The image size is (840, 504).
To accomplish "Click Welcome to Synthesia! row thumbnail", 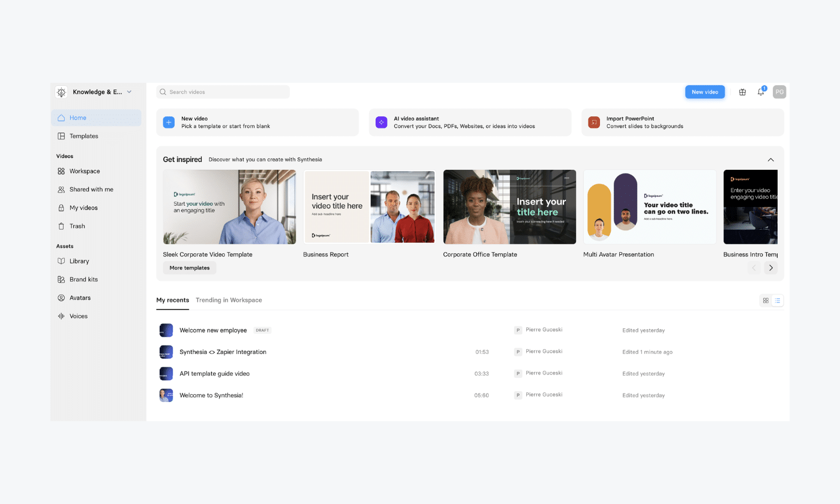I will [x=166, y=395].
